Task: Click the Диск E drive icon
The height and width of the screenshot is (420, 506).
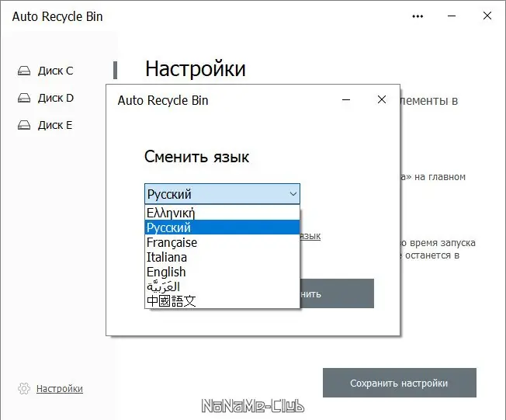Action: coord(24,125)
